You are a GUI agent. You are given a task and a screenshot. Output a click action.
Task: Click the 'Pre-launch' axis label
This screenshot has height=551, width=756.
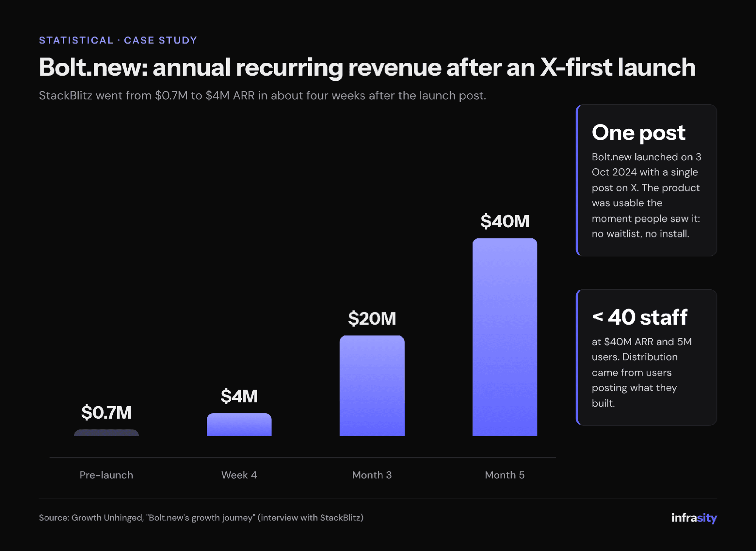106,475
